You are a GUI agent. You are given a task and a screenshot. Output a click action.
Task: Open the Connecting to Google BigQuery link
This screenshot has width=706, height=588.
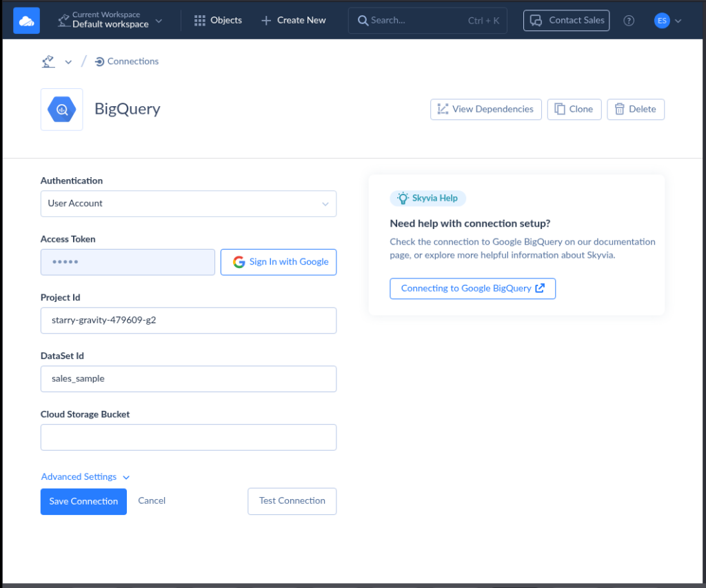[472, 288]
